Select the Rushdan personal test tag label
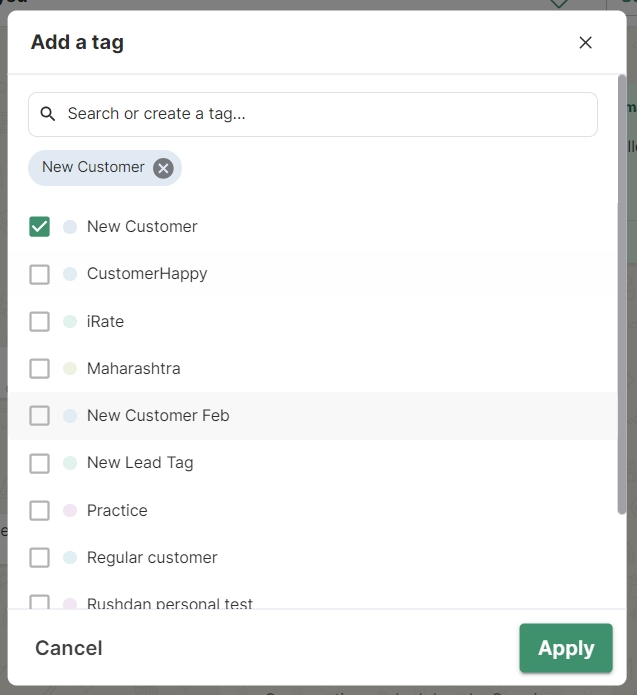The image size is (637, 695). click(169, 604)
